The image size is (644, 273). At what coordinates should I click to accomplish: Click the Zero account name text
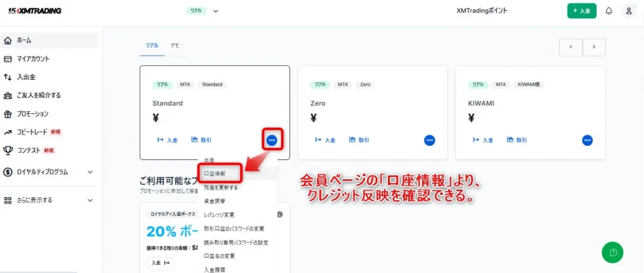point(318,103)
